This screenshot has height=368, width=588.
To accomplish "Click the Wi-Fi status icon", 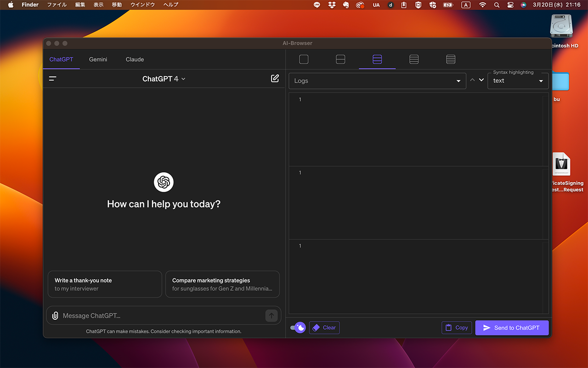I will pos(482,5).
